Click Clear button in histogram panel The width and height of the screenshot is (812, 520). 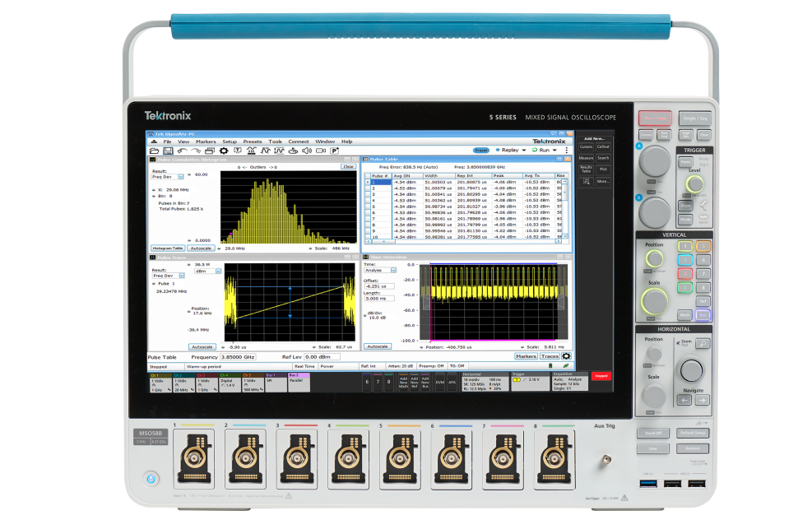(349, 167)
